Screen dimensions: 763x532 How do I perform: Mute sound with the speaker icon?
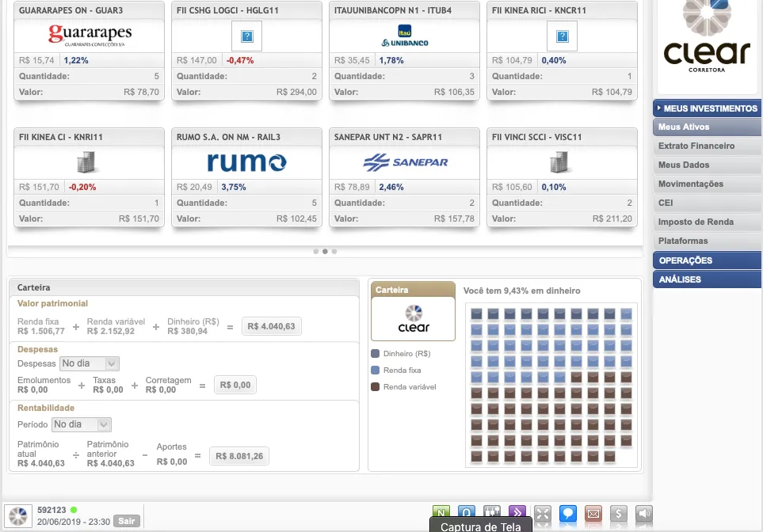tap(643, 513)
